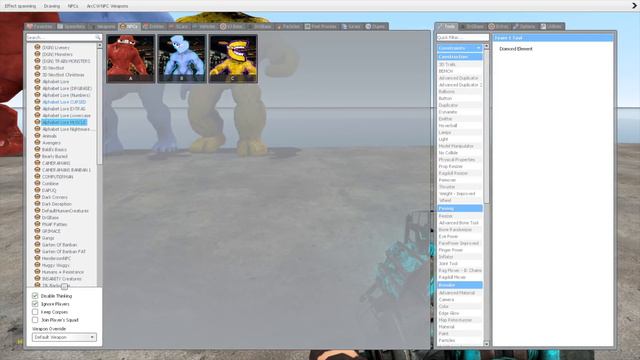The image size is (640, 360).
Task: Open the Options tab on right panel
Action: click(524, 27)
